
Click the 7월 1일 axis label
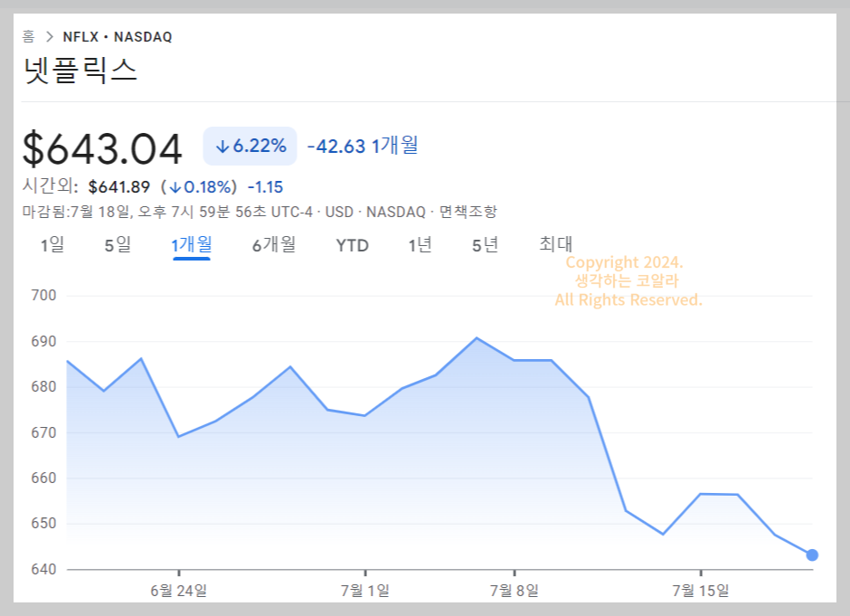point(364,591)
